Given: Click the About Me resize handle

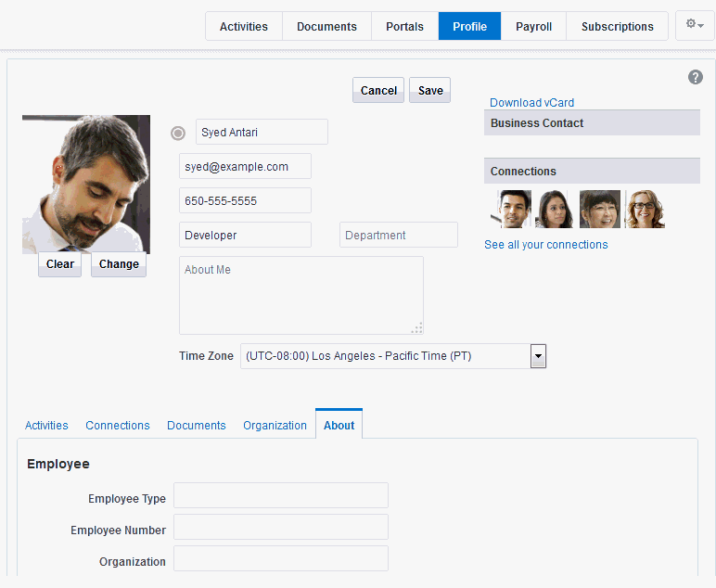Looking at the screenshot, I should 417,327.
